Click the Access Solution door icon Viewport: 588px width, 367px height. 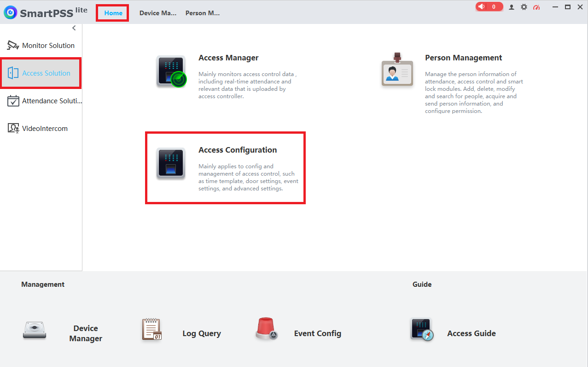point(13,73)
